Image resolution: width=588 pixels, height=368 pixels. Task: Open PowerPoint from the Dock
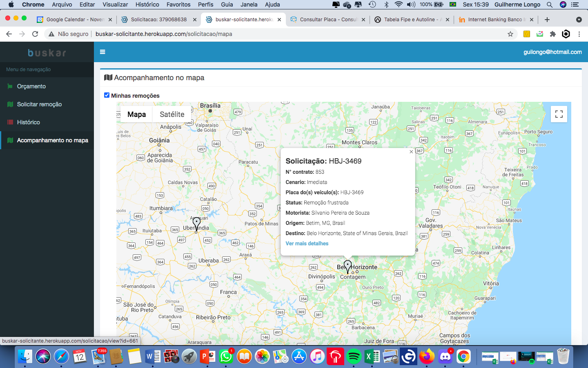point(207,357)
